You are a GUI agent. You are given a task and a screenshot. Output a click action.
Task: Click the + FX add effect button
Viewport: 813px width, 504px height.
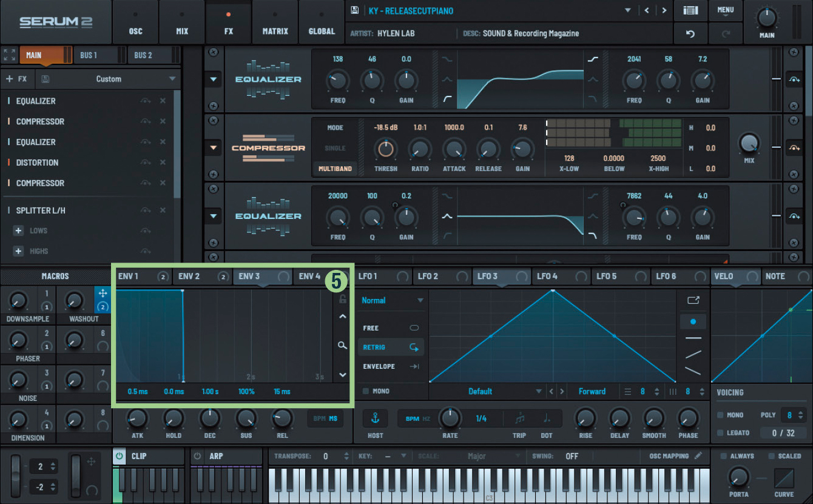[x=17, y=79]
